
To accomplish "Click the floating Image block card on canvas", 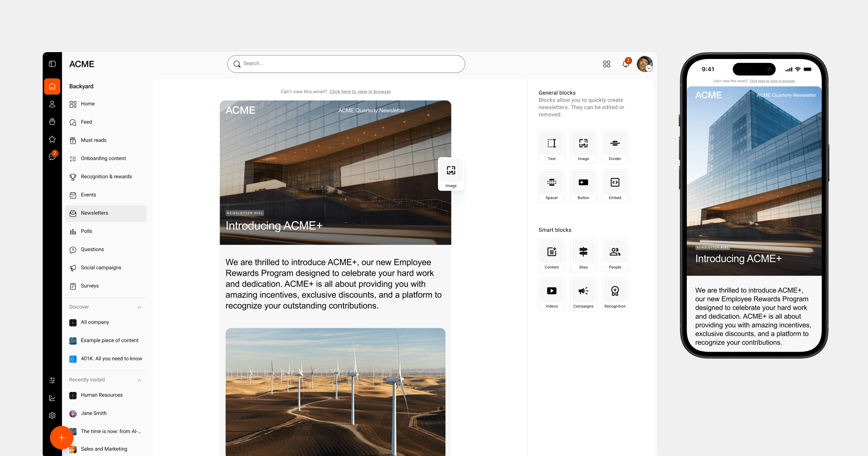I will coord(451,174).
